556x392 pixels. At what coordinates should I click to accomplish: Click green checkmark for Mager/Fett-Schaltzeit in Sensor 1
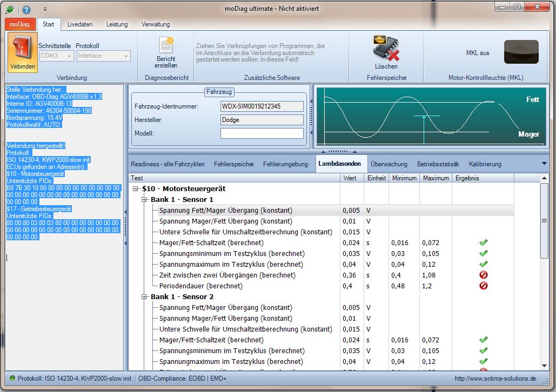coord(483,242)
